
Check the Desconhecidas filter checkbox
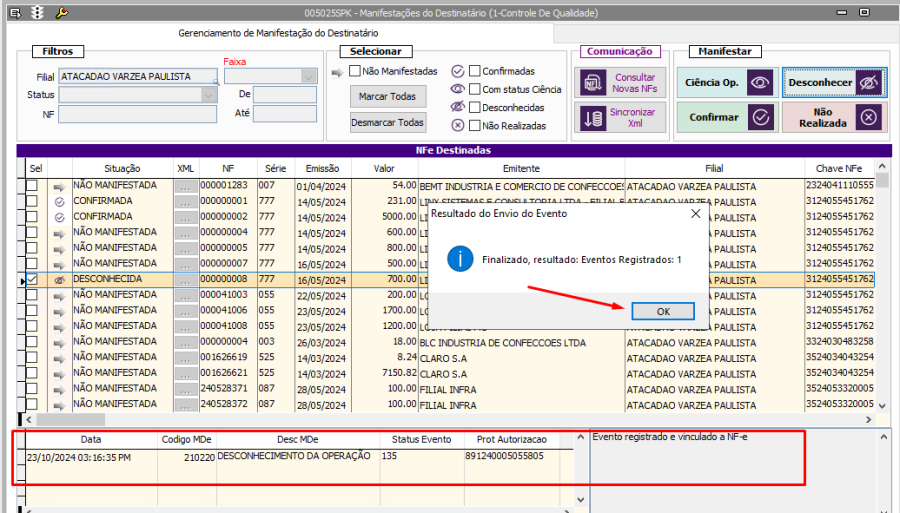[474, 107]
